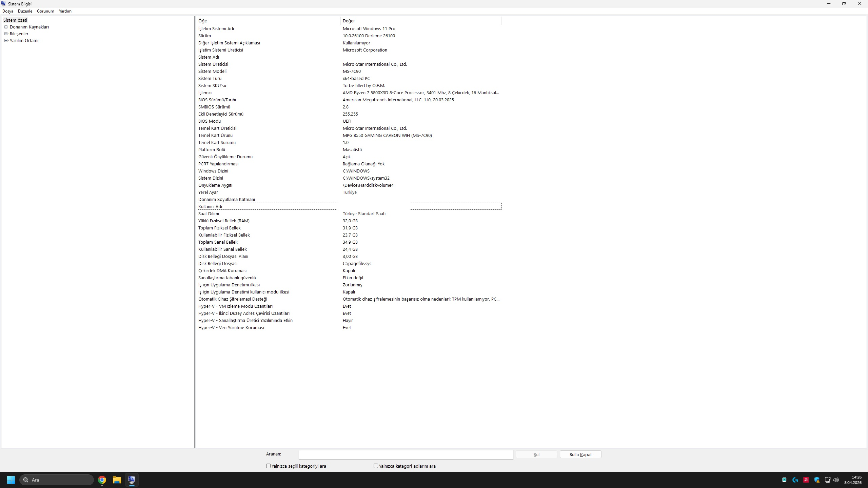Click value '10.0.26100 Derleme 26100'
The width and height of the screenshot is (868, 488).
(x=369, y=36)
